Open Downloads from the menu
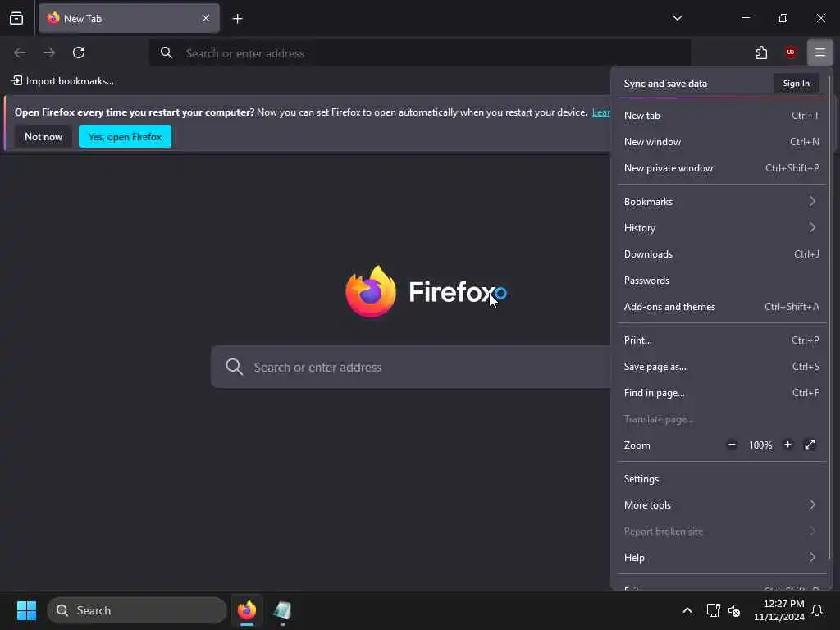The width and height of the screenshot is (840, 630). click(721, 254)
